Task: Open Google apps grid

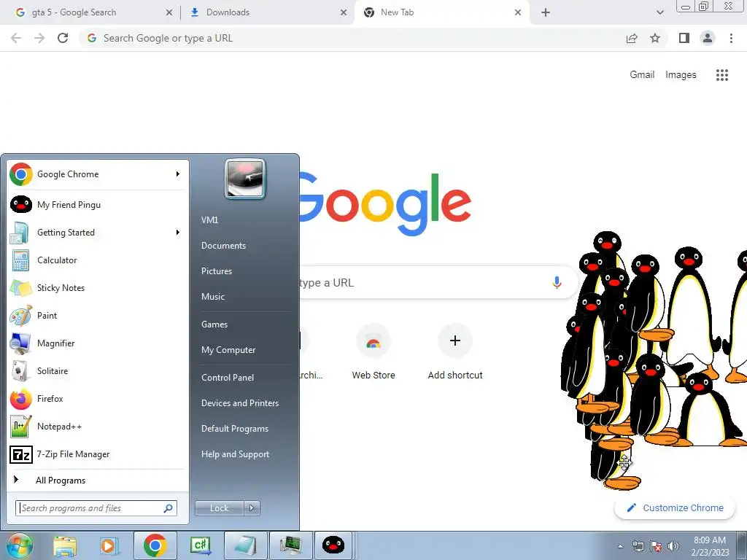Action: pyautogui.click(x=721, y=75)
